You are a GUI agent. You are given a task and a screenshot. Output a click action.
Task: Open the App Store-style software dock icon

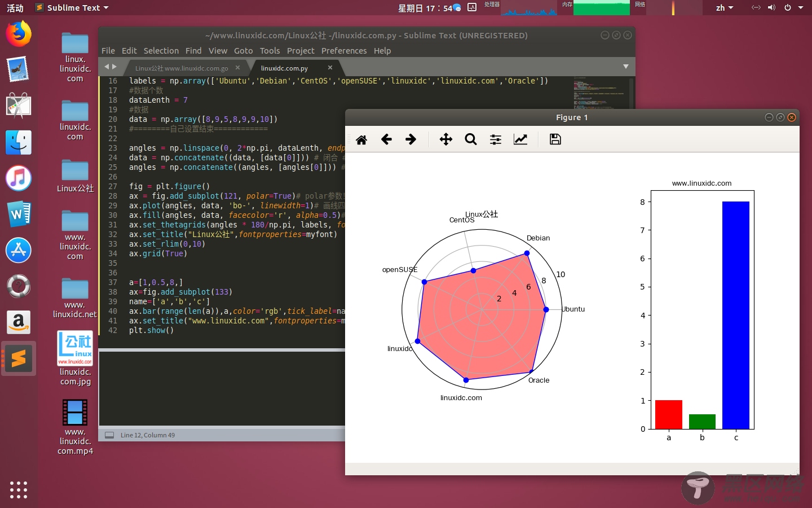[x=19, y=250]
